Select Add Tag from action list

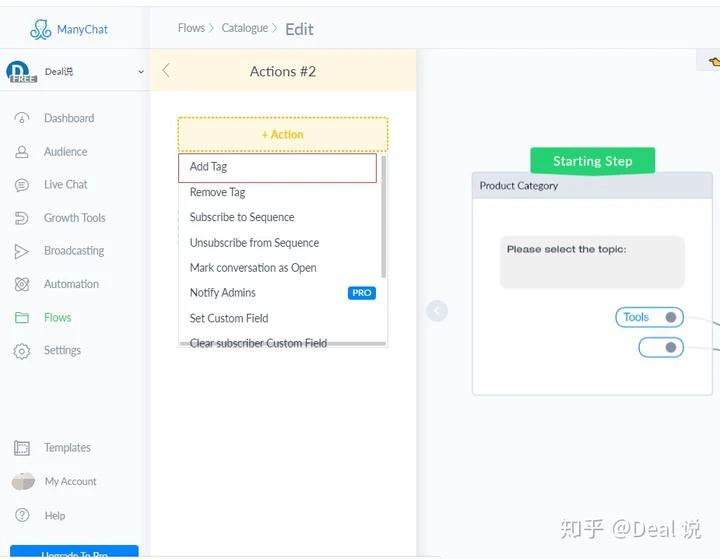pyautogui.click(x=277, y=167)
